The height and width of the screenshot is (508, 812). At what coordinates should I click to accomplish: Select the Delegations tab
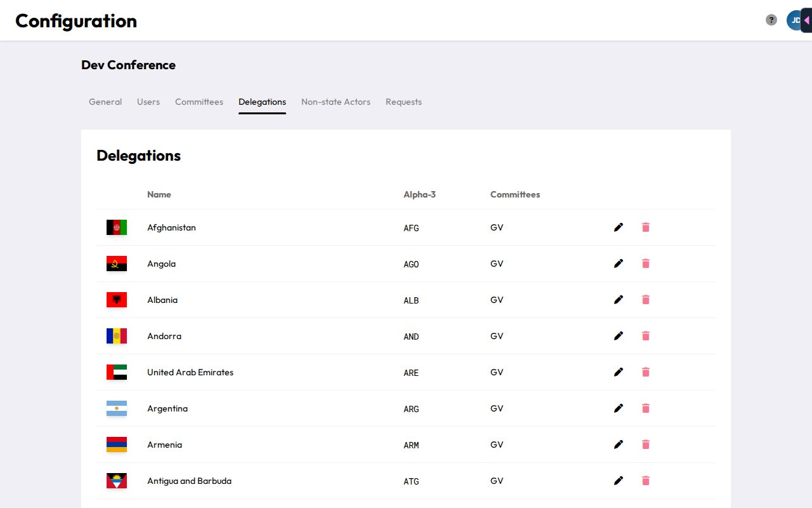click(x=262, y=102)
